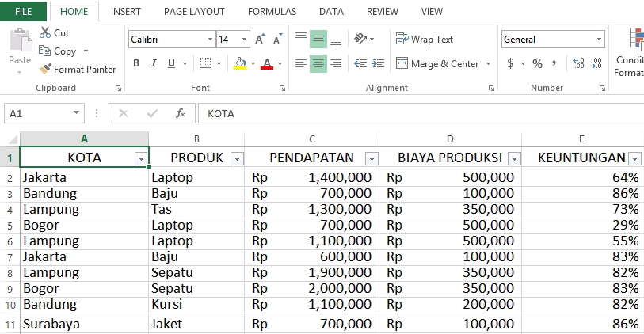Open the General number format dropdown

click(599, 40)
